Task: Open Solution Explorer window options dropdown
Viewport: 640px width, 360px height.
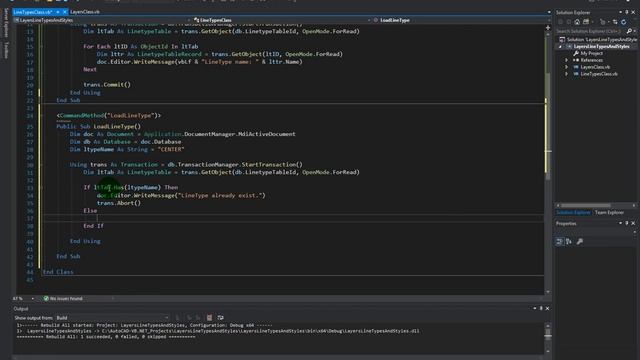Action: (x=620, y=12)
